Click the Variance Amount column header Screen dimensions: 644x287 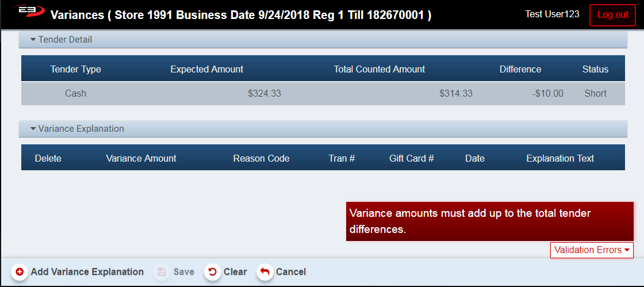point(141,158)
